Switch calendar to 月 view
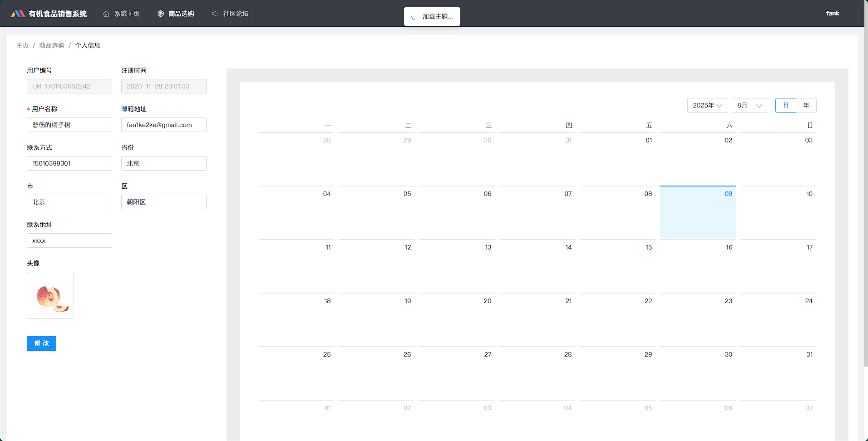Image resolution: width=868 pixels, height=441 pixels. coord(786,105)
